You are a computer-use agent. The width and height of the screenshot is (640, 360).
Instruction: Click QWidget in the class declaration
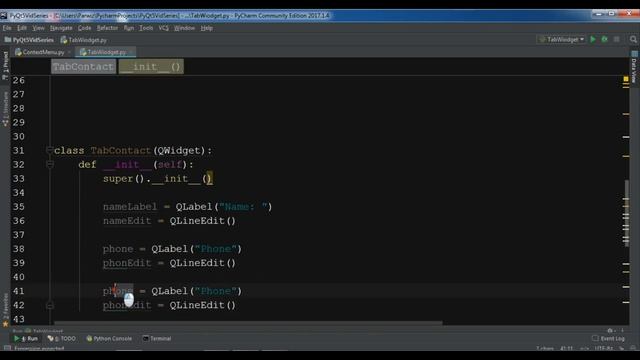179,150
